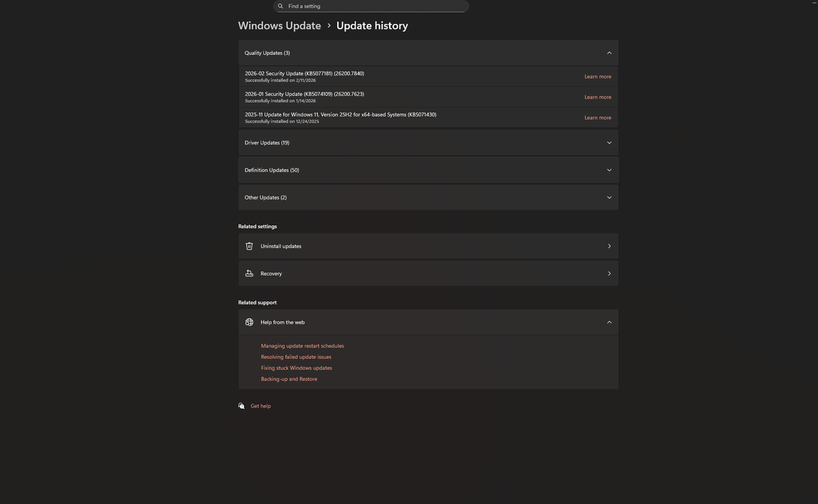Screen dimensions: 818x504
Task: Go back to Windows Update breadcrumb
Action: pyautogui.click(x=280, y=26)
